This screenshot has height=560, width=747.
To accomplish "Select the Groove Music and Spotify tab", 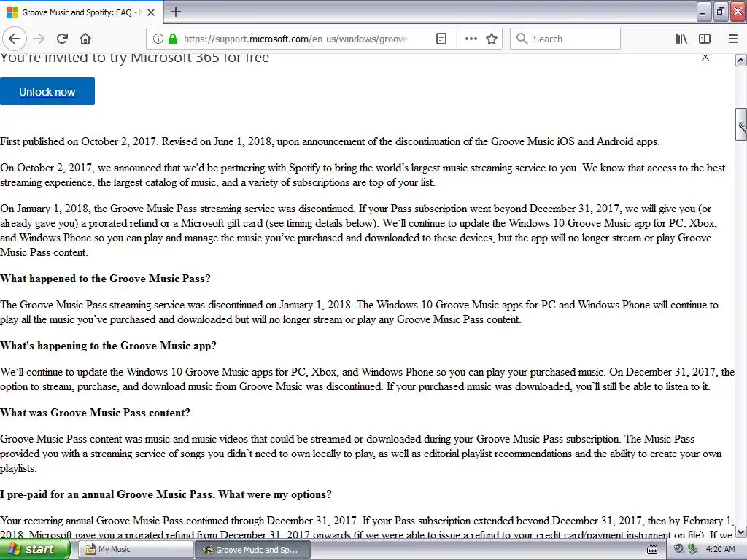I will pyautogui.click(x=82, y=12).
